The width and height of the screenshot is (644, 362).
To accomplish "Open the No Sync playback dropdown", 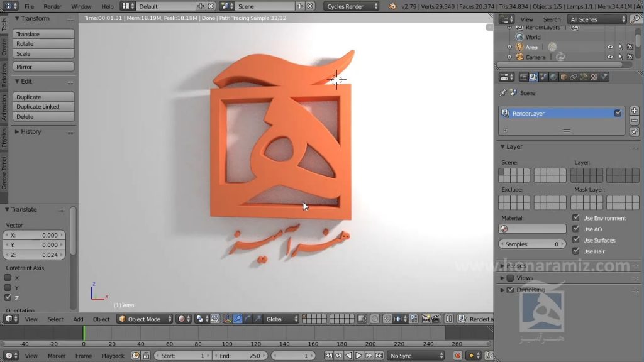I will click(x=416, y=356).
